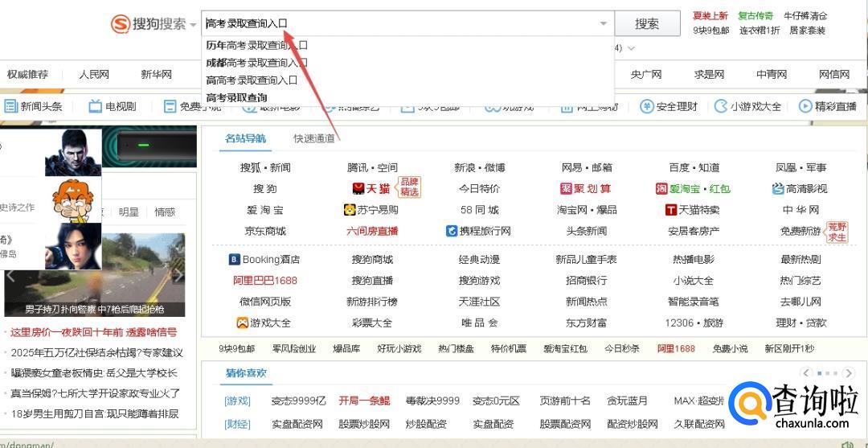
Task: Open headline 真当保姆?七所大学开设家政专业
Action: pyautogui.click(x=95, y=393)
